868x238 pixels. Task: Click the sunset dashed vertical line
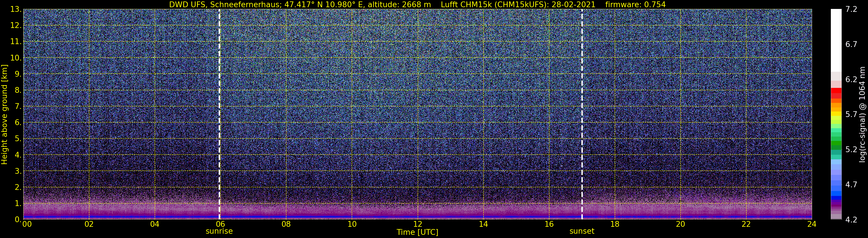pyautogui.click(x=582, y=114)
